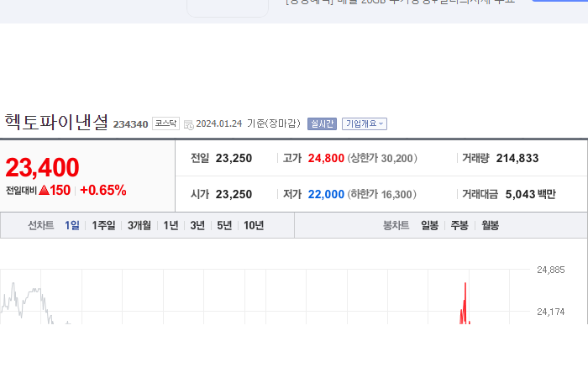Open the 주봉 weekly candle chart
The height and width of the screenshot is (378, 588).
tap(459, 225)
